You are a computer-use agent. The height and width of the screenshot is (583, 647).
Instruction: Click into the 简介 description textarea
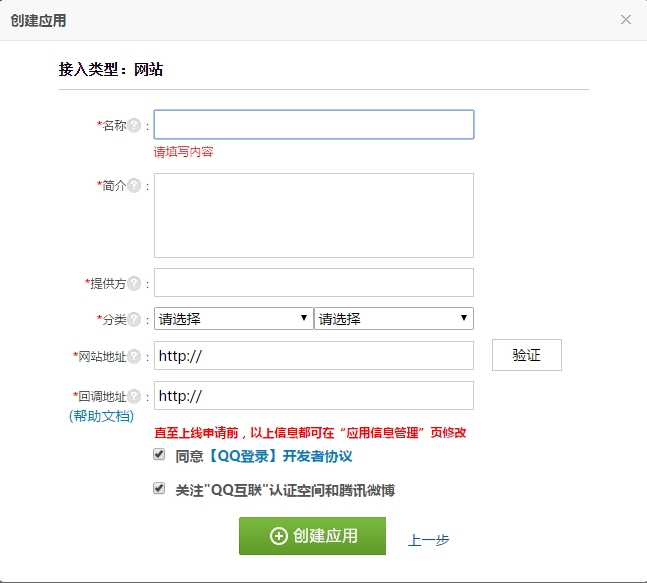pyautogui.click(x=313, y=215)
